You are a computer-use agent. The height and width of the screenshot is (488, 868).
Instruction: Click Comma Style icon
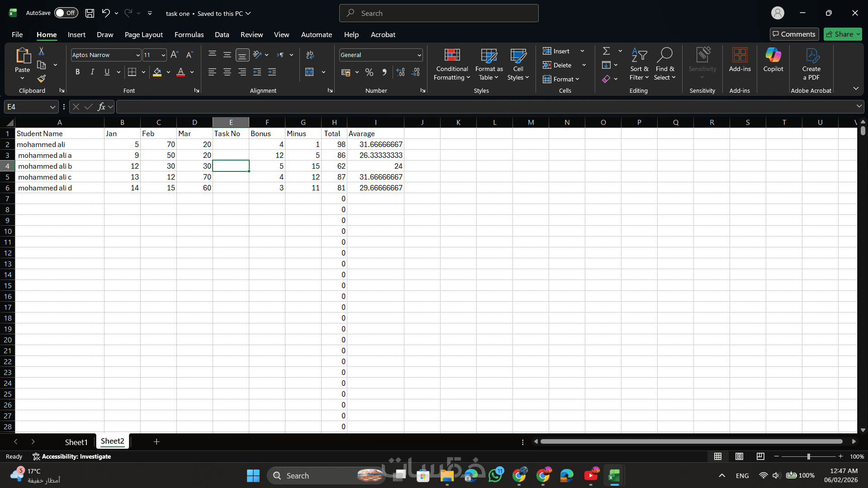[384, 72]
